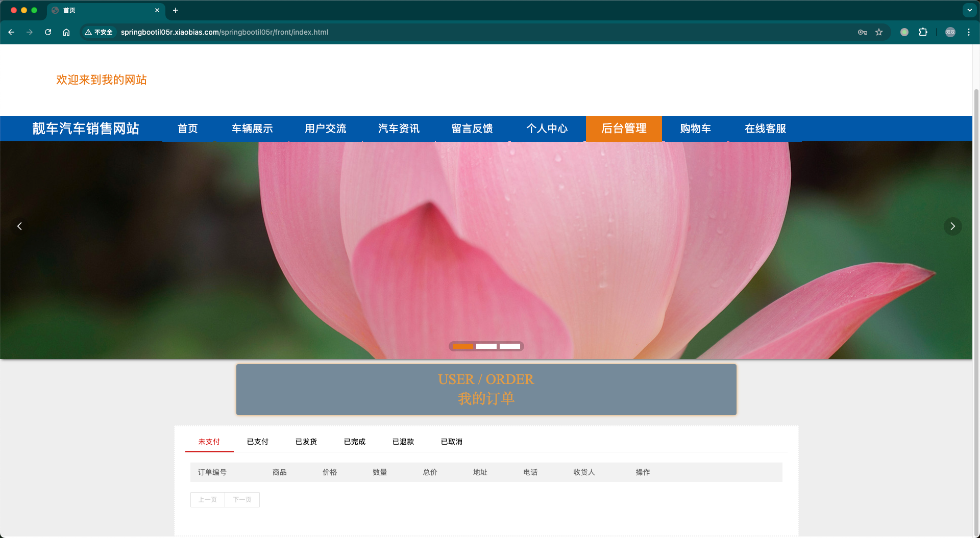Switch to the 已完成 orders tab
Screen dimensions: 980x538
[355, 442]
